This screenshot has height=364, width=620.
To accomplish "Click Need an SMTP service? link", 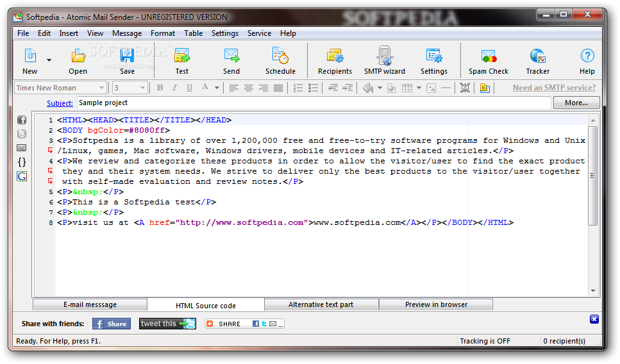I will click(x=555, y=88).
